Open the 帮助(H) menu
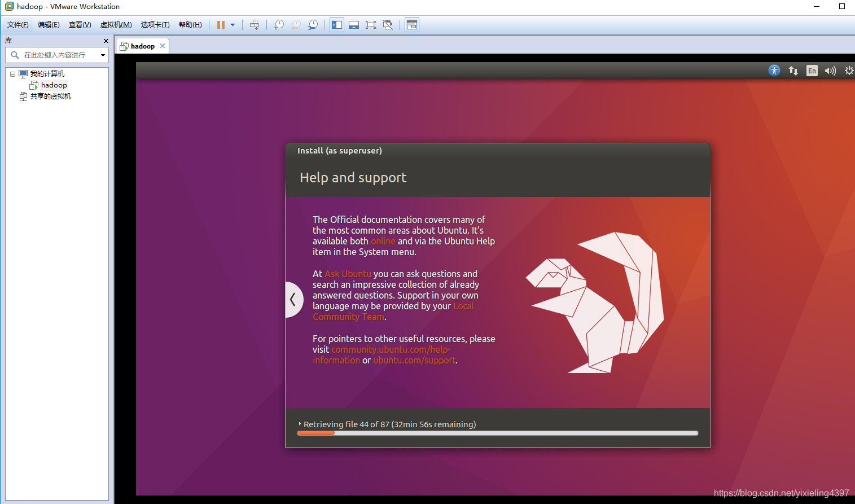This screenshot has height=504, width=855. pyautogui.click(x=190, y=25)
